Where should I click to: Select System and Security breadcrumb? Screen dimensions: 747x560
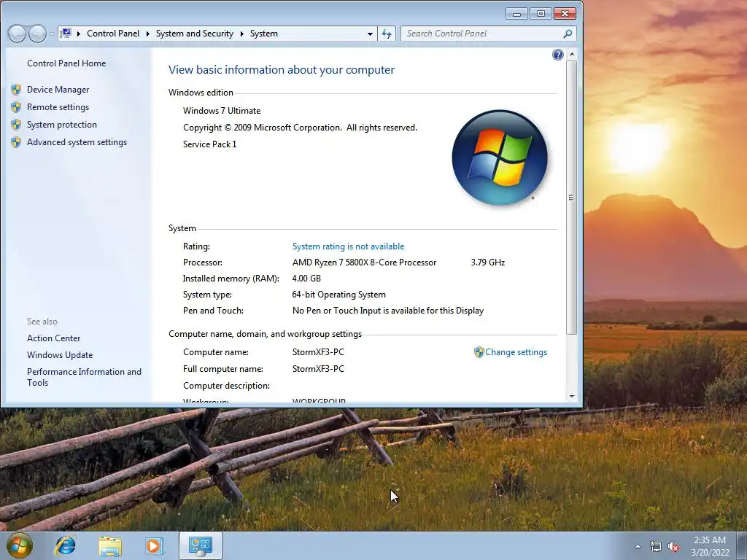coord(194,34)
